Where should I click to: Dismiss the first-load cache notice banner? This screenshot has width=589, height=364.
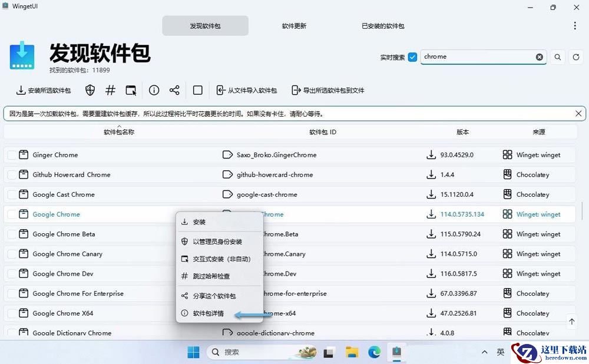pyautogui.click(x=578, y=114)
